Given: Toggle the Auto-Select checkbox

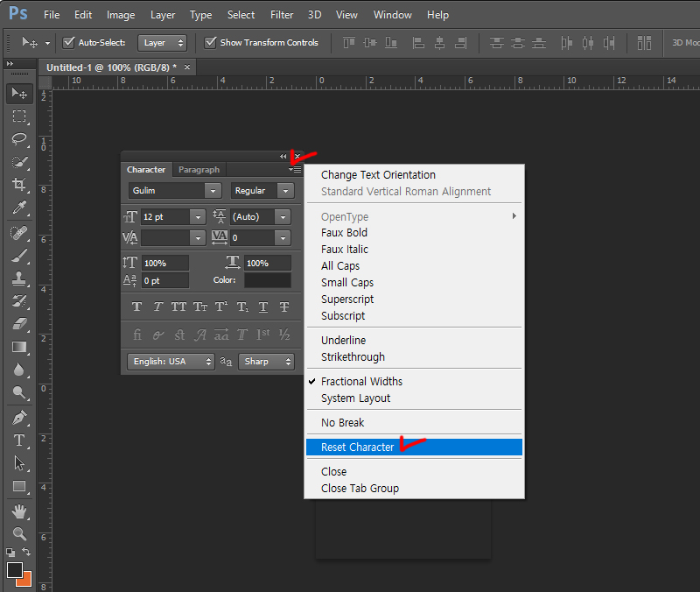Looking at the screenshot, I should point(68,42).
